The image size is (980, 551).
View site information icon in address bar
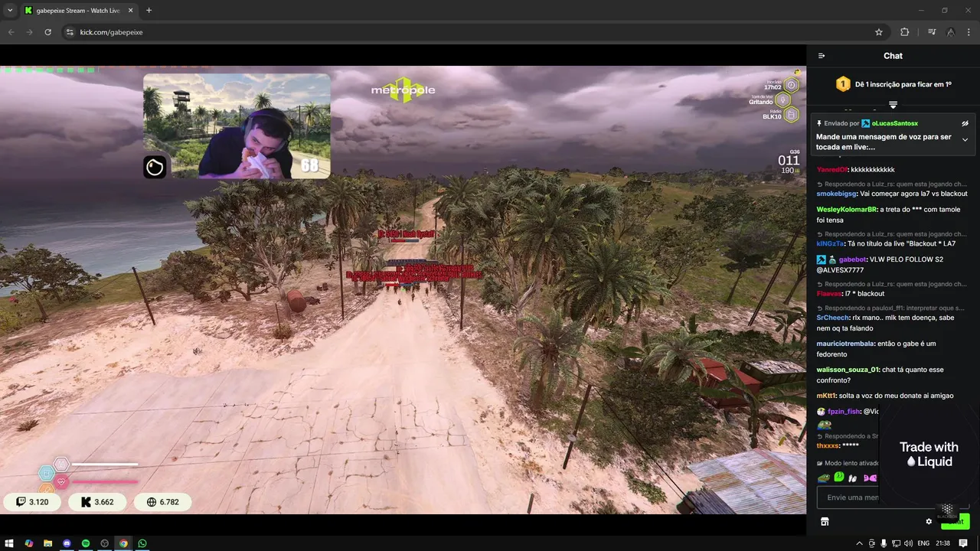click(x=70, y=32)
